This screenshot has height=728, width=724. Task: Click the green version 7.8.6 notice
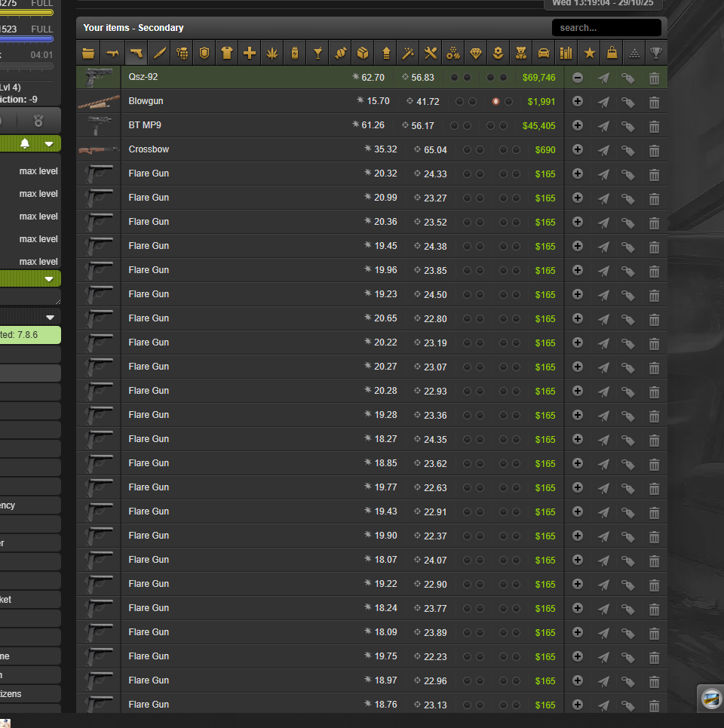(x=30, y=335)
